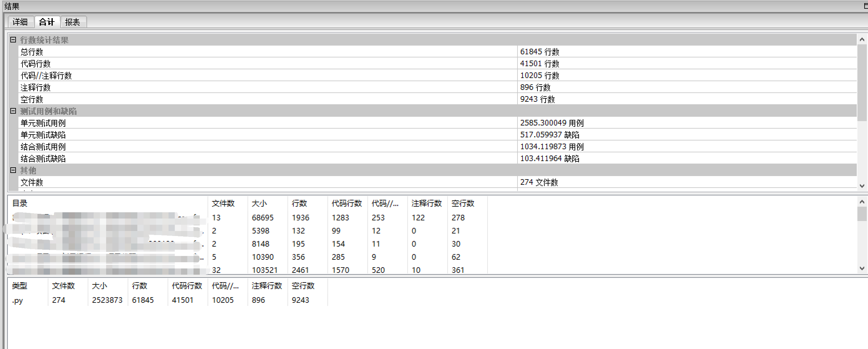This screenshot has width=868, height=349.
Task: Click the 类型 column header
Action: (x=20, y=286)
